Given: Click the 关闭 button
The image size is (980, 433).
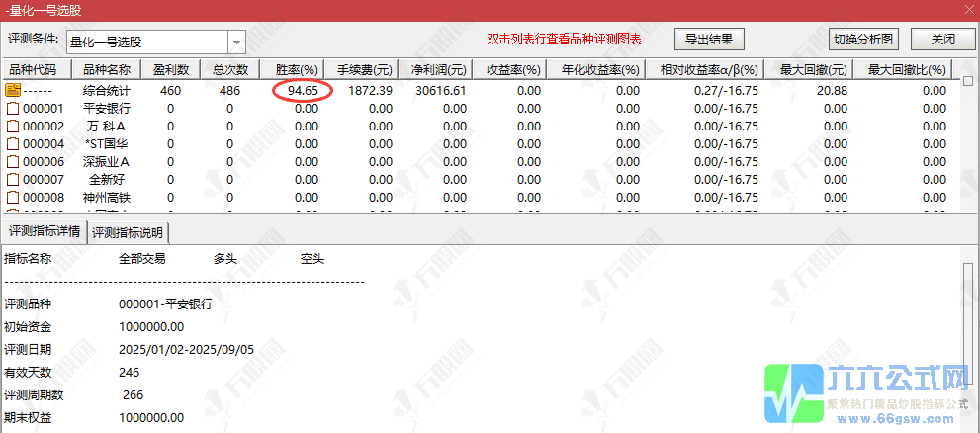Looking at the screenshot, I should [943, 39].
